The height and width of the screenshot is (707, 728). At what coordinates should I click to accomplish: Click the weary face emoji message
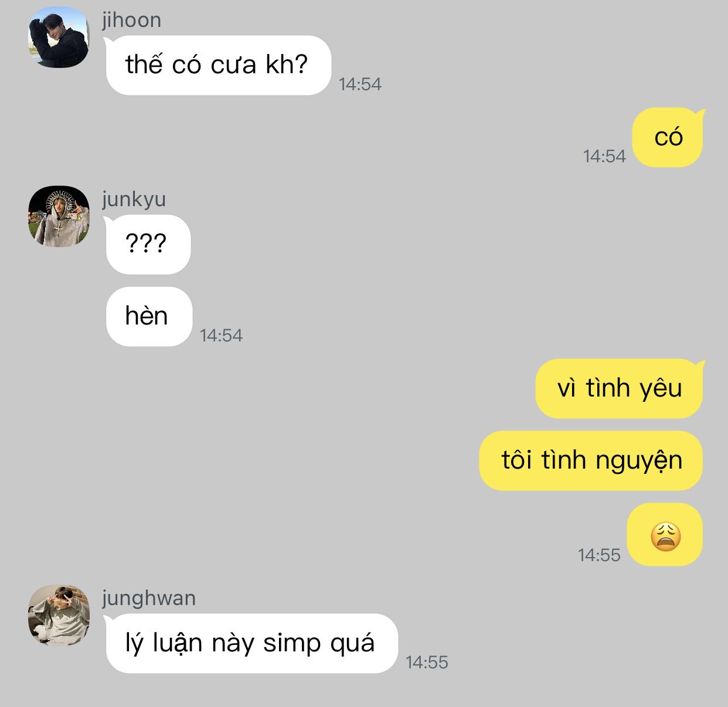click(x=665, y=534)
